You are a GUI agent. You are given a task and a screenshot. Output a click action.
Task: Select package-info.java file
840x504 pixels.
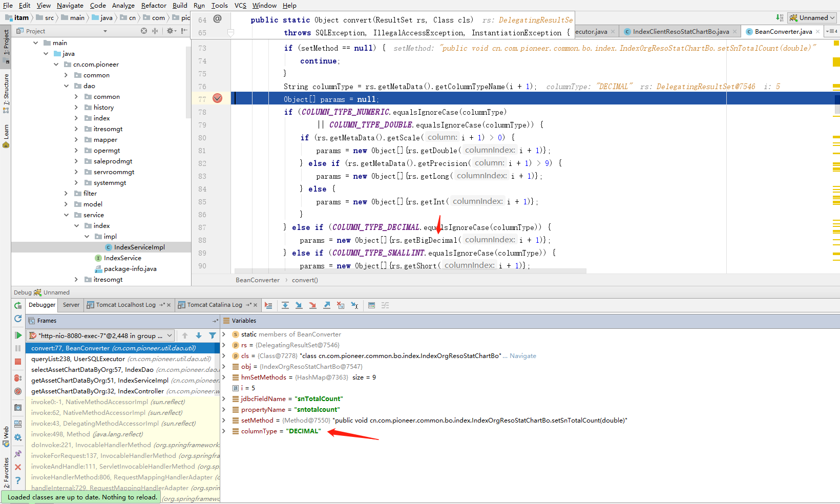(x=130, y=269)
